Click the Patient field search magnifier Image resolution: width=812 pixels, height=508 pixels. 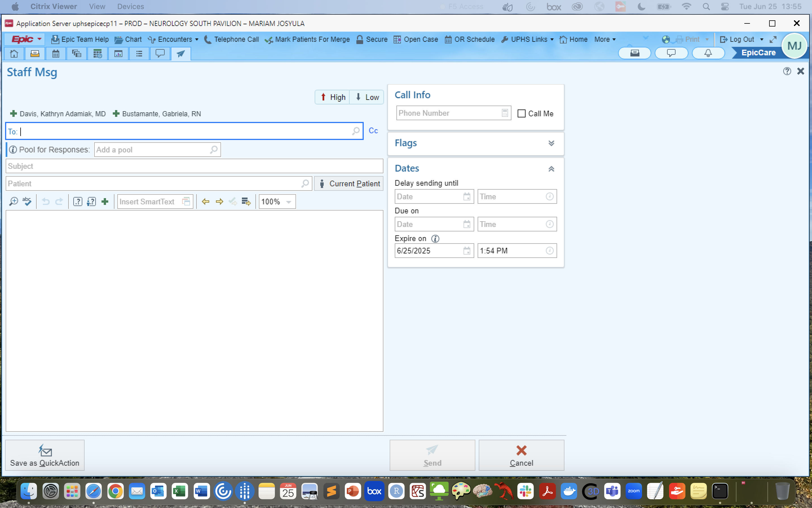point(305,183)
